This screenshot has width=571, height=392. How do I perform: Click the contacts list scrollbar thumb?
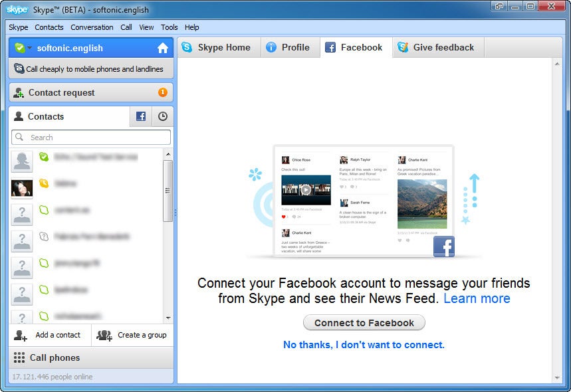pos(168,191)
